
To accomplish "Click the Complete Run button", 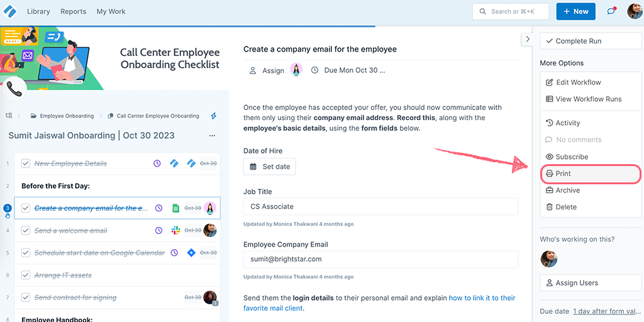I will [x=590, y=41].
